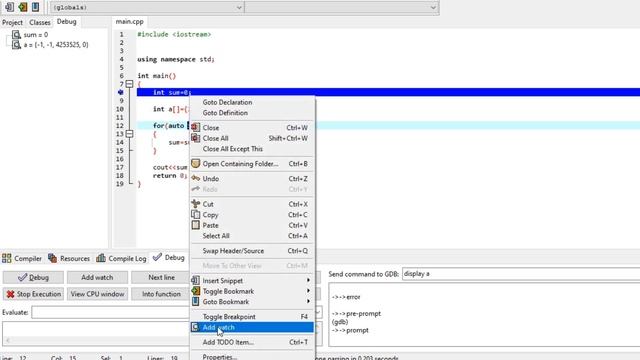Open the Compiler bottom tab
640x360 pixels.
22,258
